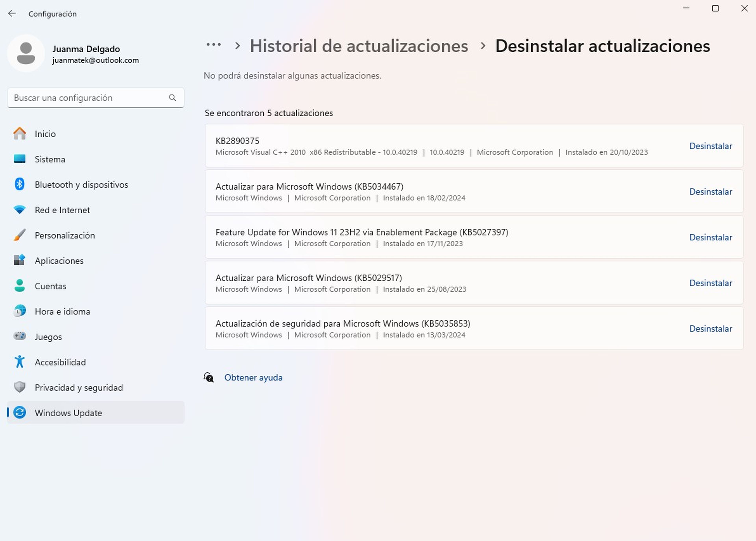Click the Hora e idioma globe icon
The image size is (756, 541).
tap(20, 311)
